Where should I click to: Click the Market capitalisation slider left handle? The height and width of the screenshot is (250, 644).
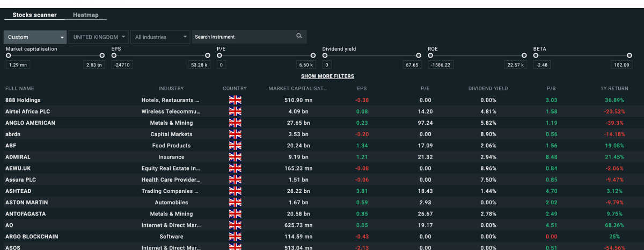point(8,55)
